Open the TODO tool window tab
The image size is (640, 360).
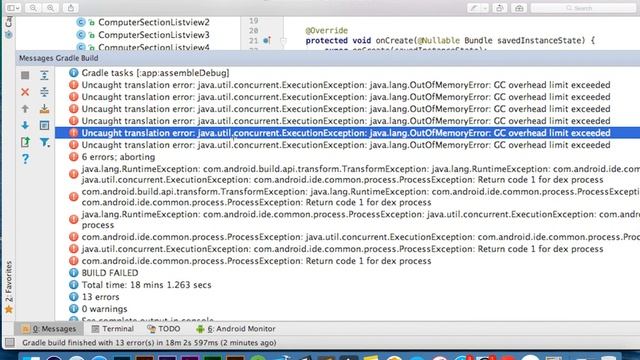(164, 329)
